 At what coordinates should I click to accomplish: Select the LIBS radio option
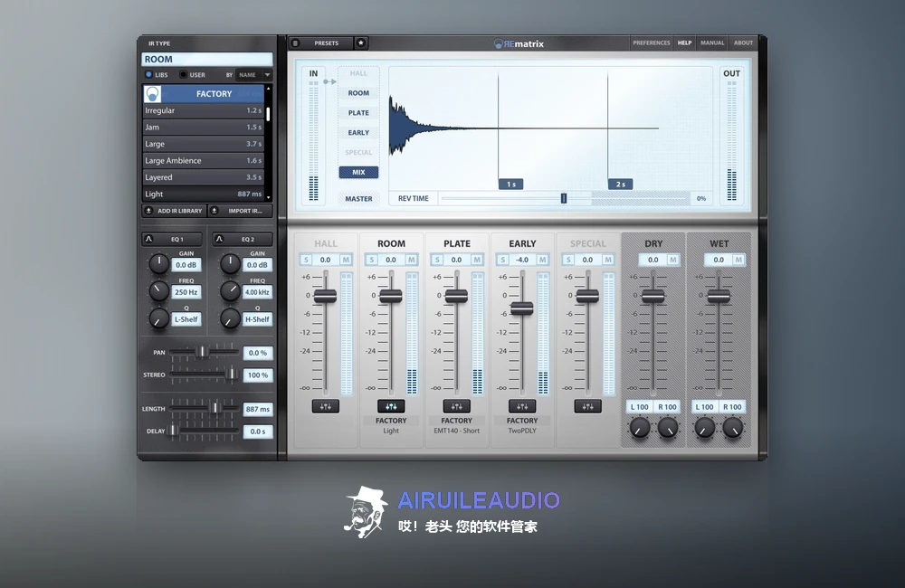tap(149, 74)
